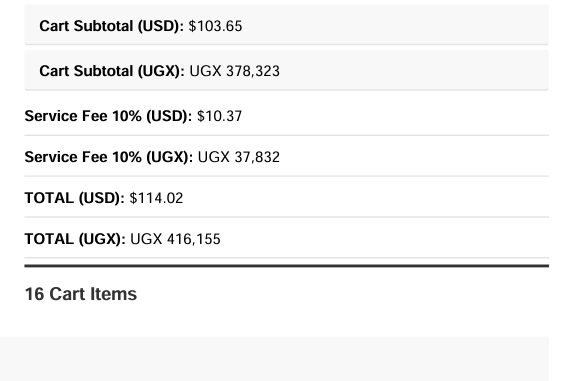The height and width of the screenshot is (381, 582).
Task: Select the $10.37 service fee amount
Action: point(219,116)
